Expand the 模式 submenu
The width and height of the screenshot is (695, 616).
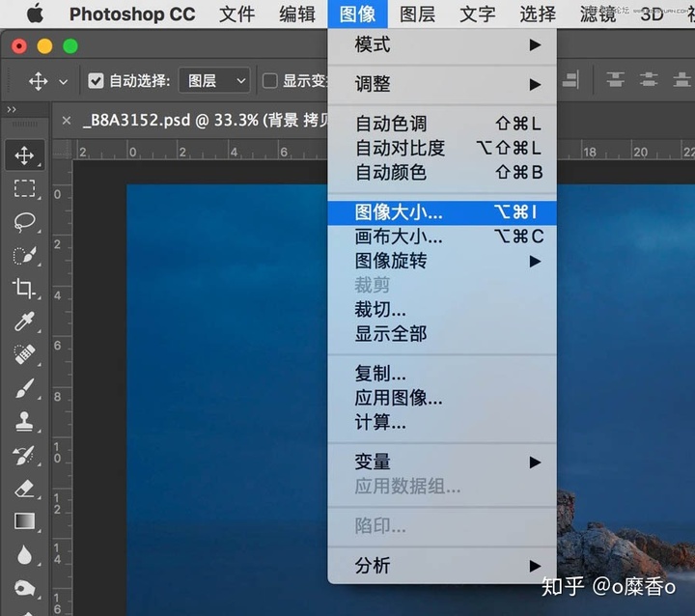(442, 44)
